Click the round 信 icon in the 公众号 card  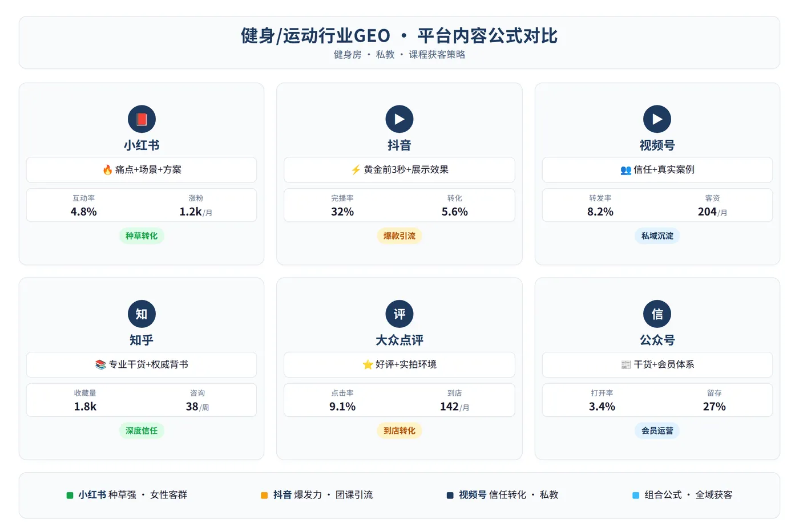[657, 314]
